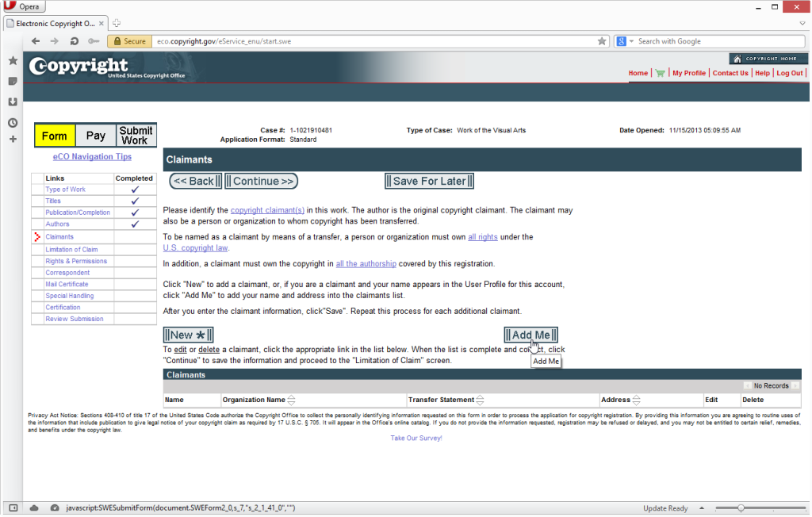
Task: Click the Secure padlock badge
Action: 129,41
